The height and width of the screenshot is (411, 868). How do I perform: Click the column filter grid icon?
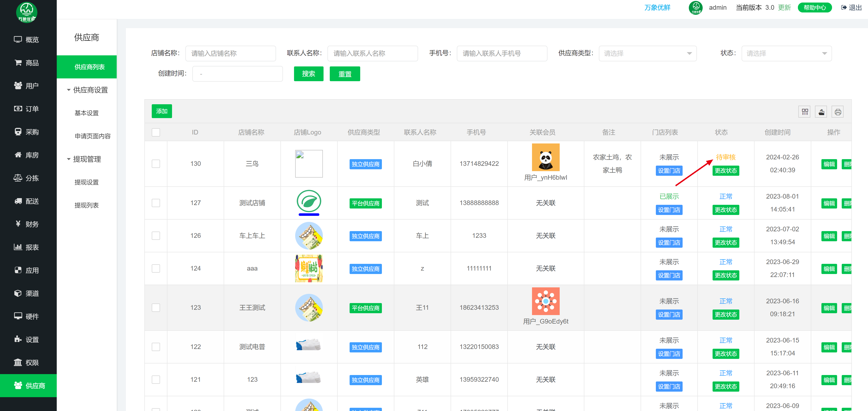(805, 112)
